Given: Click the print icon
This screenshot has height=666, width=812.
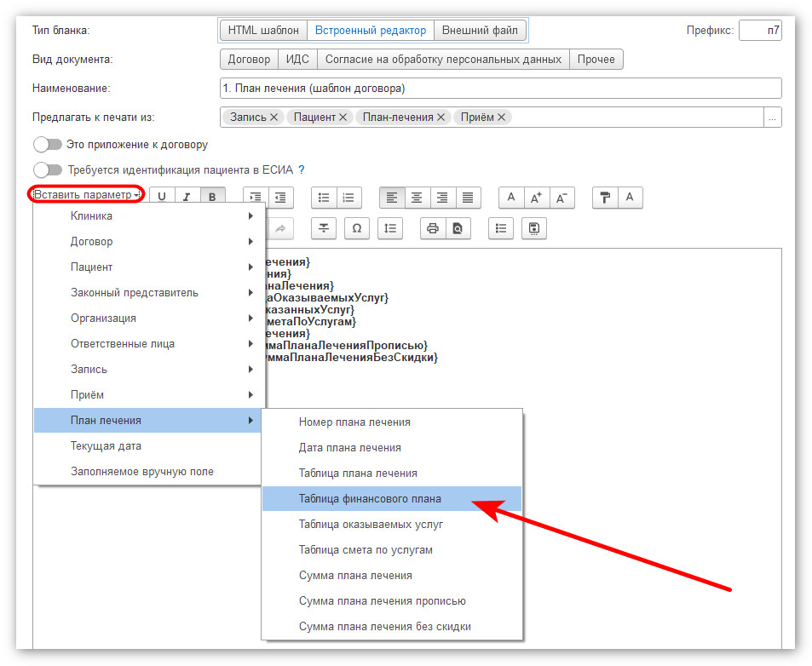Looking at the screenshot, I should click(x=433, y=228).
